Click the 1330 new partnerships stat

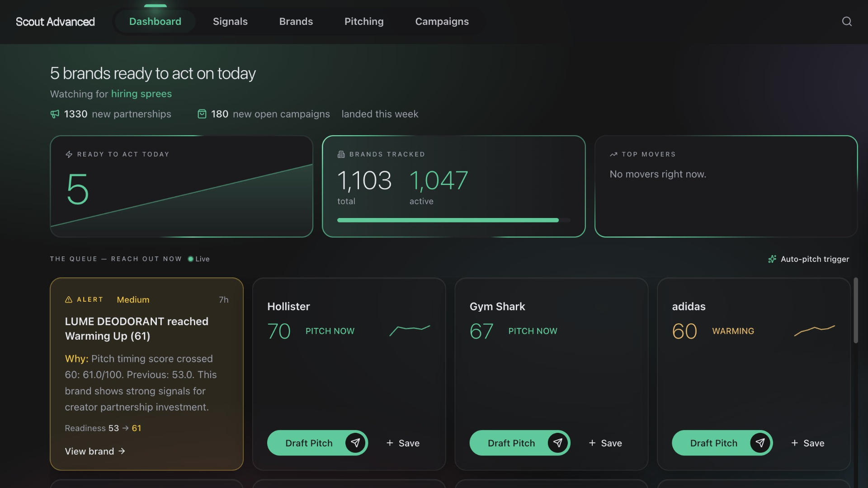pos(111,114)
